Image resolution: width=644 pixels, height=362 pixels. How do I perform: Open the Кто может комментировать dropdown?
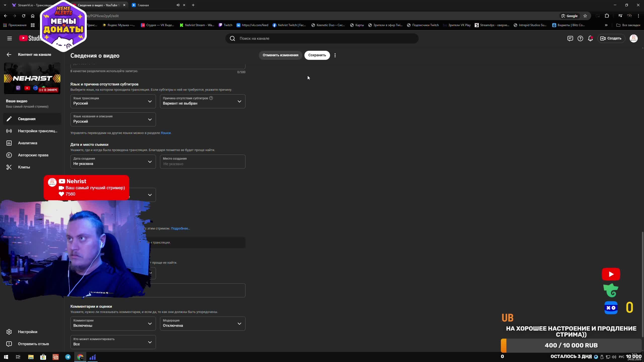tap(113, 342)
